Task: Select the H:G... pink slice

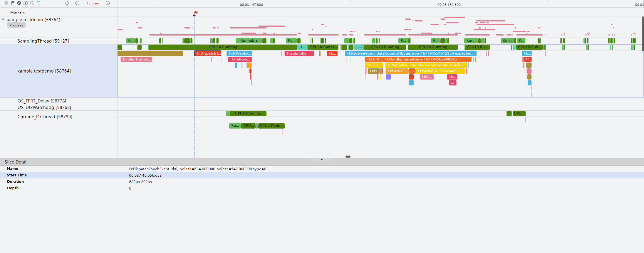Action: [427, 77]
